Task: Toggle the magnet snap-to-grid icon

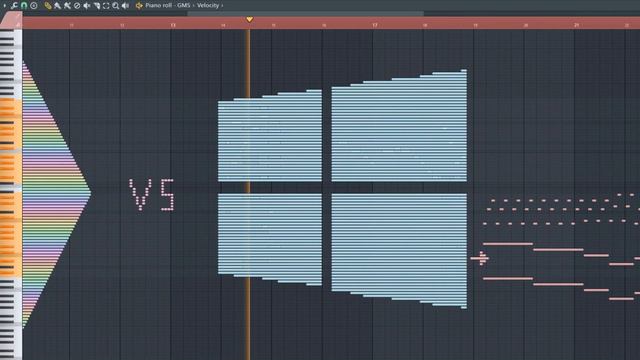Action: coord(24,5)
